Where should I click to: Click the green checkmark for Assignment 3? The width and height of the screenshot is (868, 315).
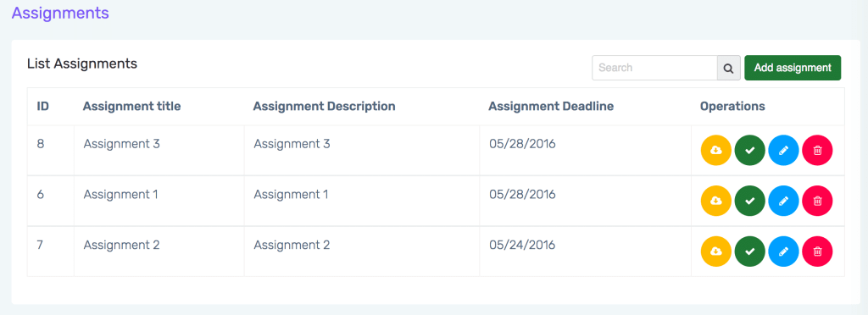pos(750,151)
